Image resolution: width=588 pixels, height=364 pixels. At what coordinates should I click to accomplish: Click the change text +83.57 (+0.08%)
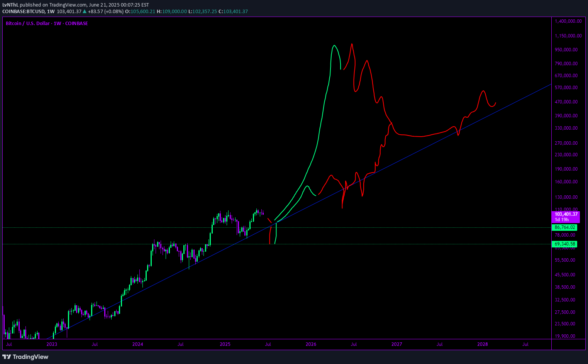click(x=106, y=12)
